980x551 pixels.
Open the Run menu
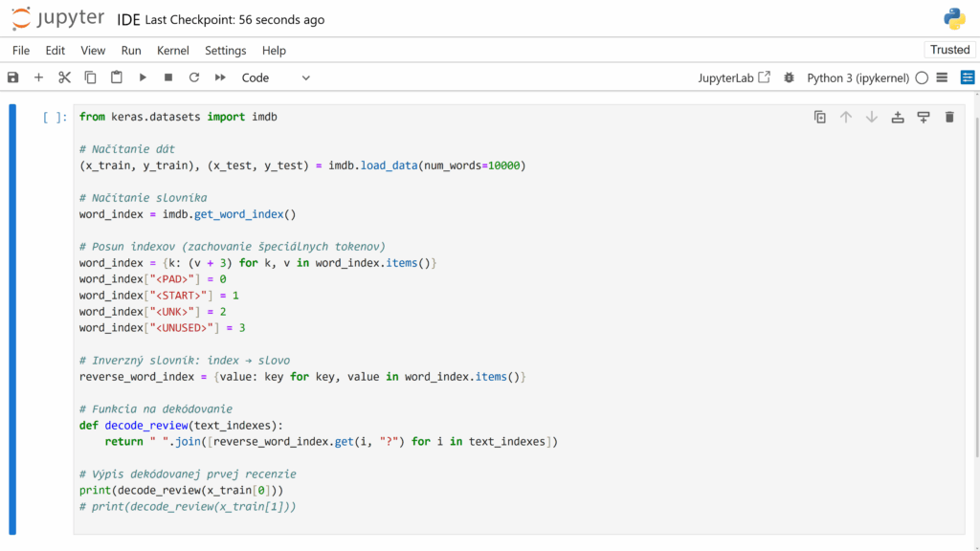click(x=131, y=51)
